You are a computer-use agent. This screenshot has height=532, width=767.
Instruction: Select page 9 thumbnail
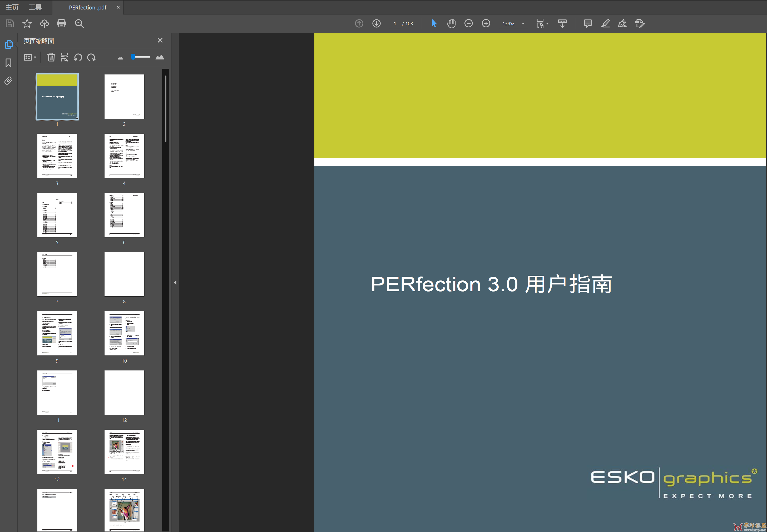pos(57,333)
